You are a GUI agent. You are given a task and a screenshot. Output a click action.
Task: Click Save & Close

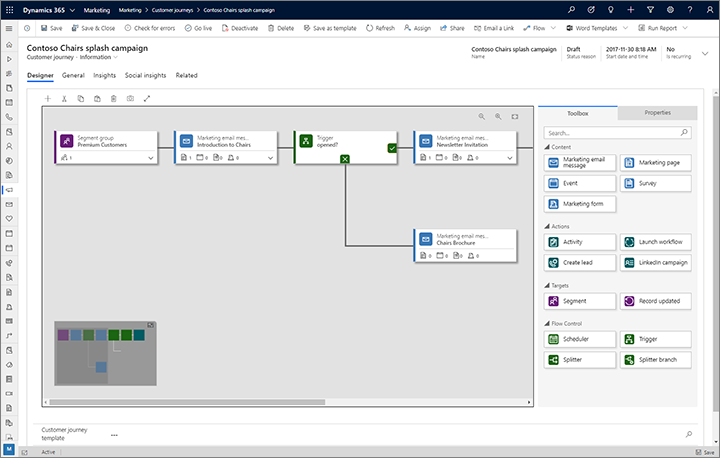pos(93,28)
